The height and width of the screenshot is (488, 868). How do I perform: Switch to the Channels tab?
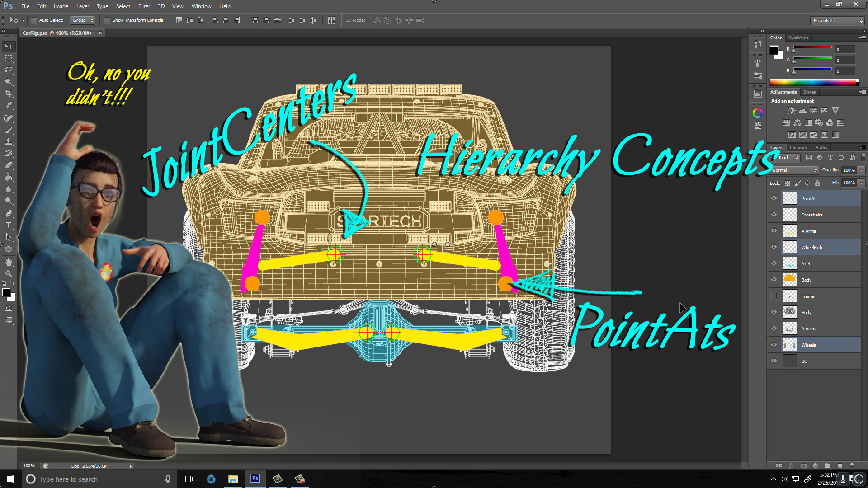click(799, 147)
